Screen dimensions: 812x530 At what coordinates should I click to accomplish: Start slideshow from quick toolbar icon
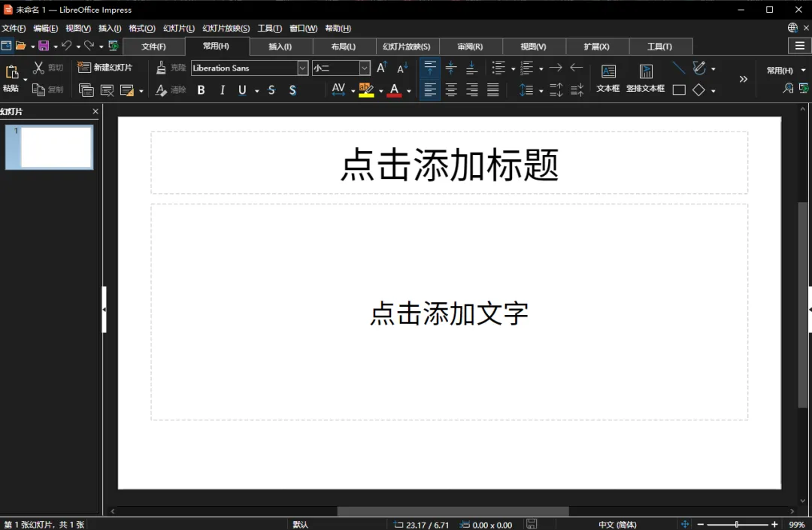[x=114, y=46]
